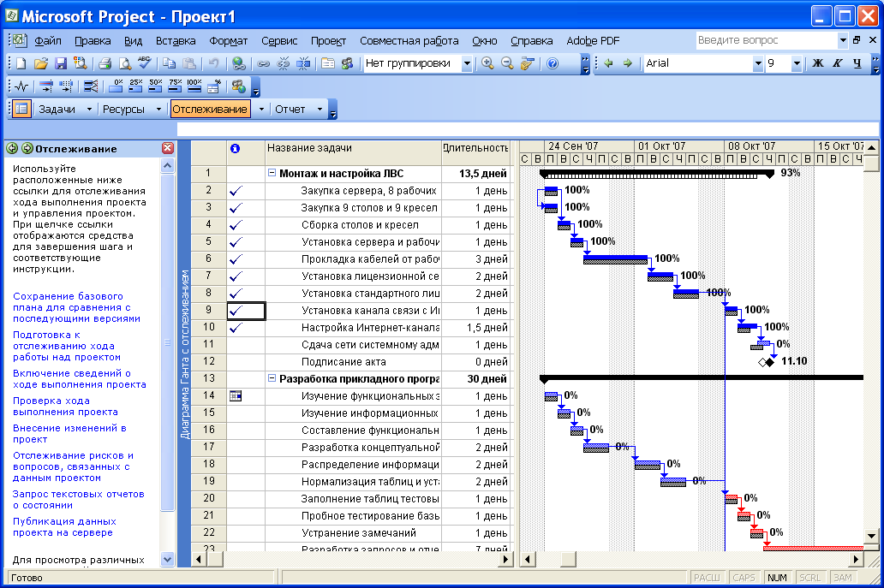The image size is (884, 588).
Task: Open the Arial font name dropdown
Action: click(758, 63)
